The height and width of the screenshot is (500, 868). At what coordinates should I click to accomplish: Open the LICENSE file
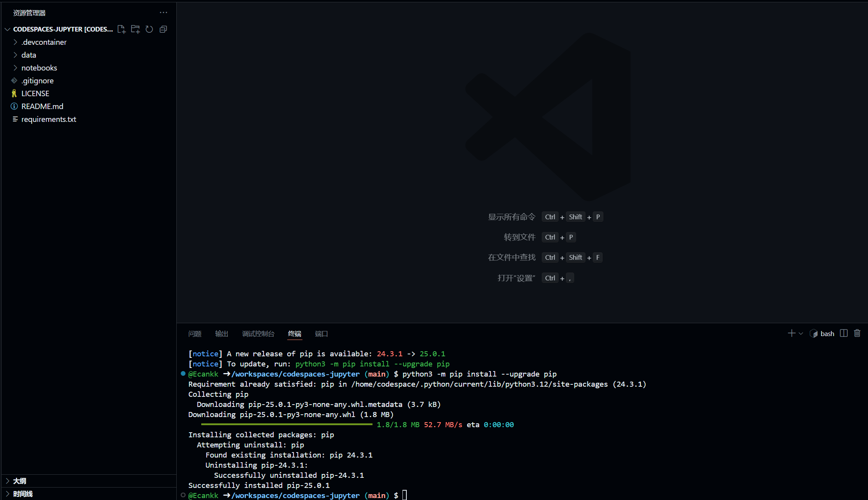(x=89, y=93)
